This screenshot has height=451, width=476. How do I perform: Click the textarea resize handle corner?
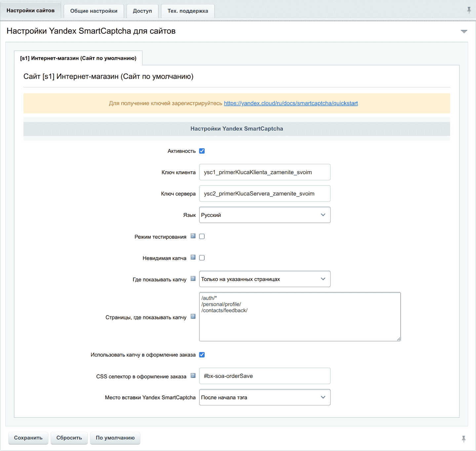[399, 339]
